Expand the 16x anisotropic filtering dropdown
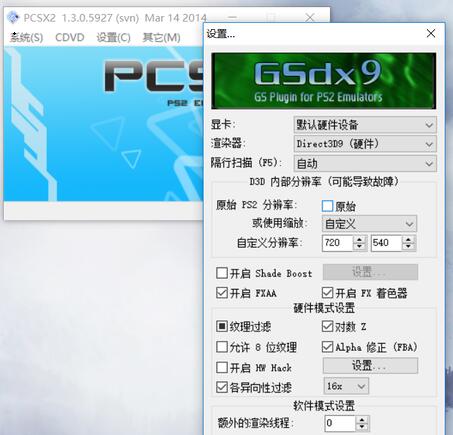The image size is (453, 435). click(x=346, y=386)
